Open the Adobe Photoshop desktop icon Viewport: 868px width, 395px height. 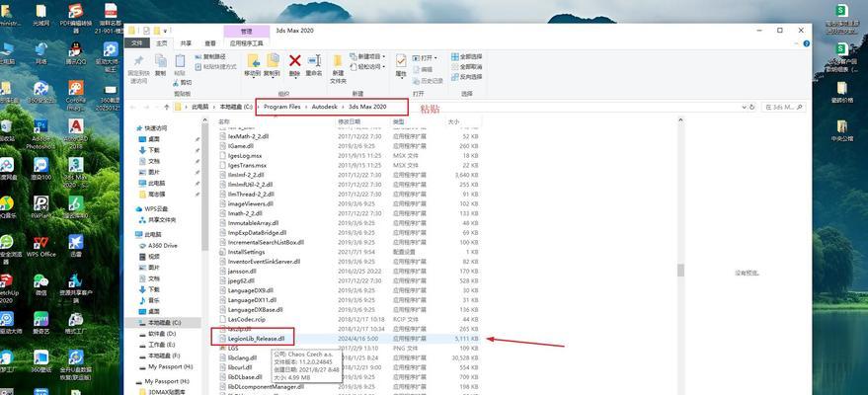40,132
